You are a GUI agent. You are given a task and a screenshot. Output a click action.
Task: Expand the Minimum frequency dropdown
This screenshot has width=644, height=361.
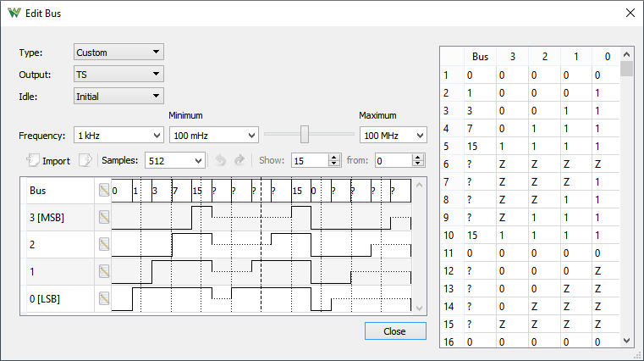coord(213,136)
